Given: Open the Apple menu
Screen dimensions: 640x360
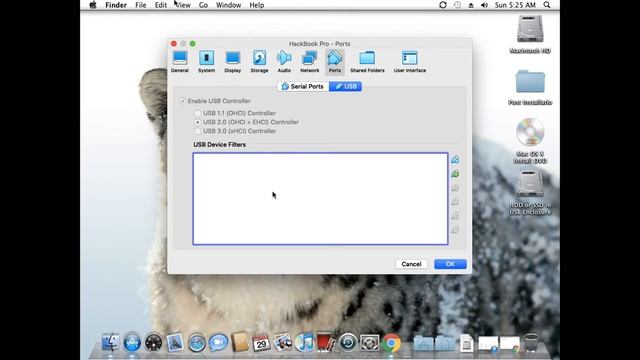Looking at the screenshot, I should 93,5.
